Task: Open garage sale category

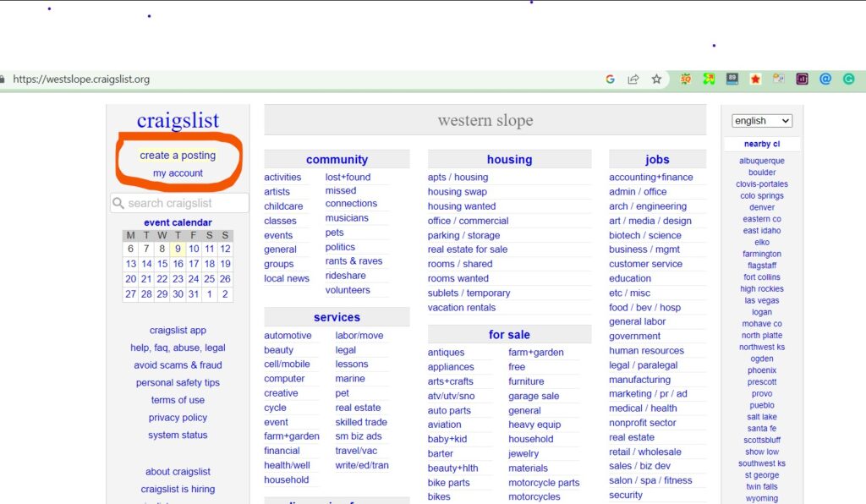Action: [534, 396]
